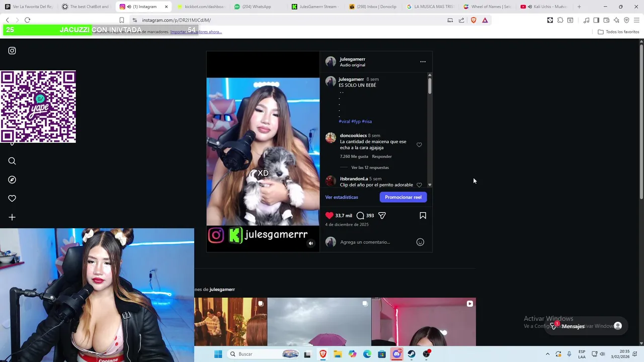Open Discord from taskbar
The height and width of the screenshot is (362, 644).
click(396, 354)
